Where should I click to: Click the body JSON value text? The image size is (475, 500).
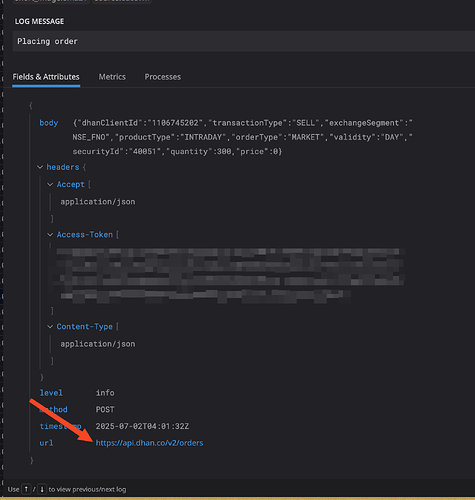[243, 137]
